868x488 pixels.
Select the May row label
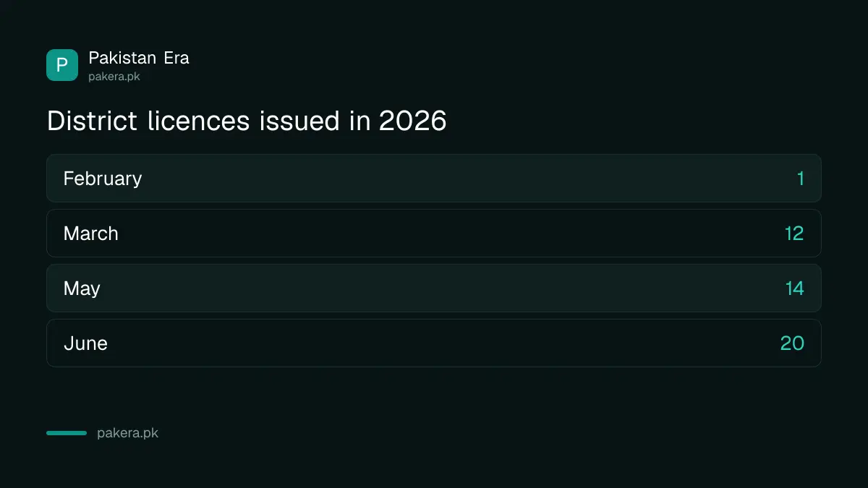click(82, 288)
